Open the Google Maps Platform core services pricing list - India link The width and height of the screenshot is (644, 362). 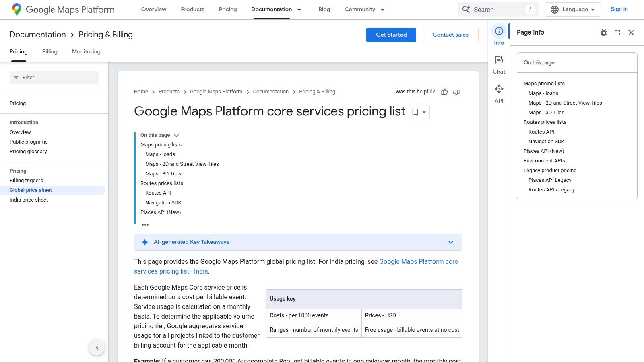(x=296, y=266)
